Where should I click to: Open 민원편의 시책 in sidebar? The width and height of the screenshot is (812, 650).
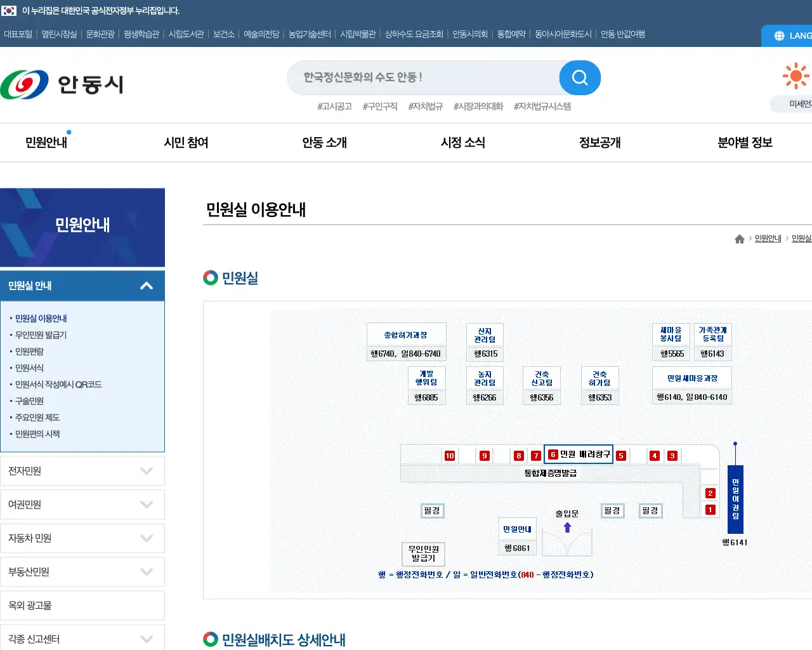37,434
